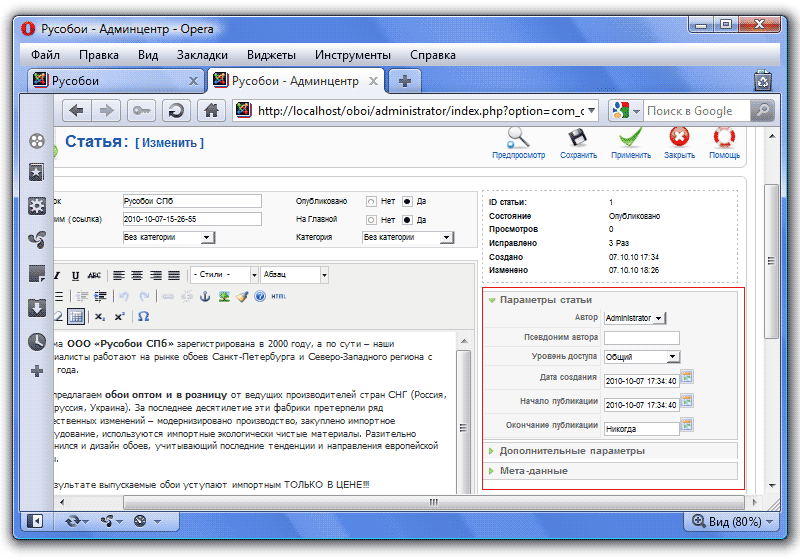
Task: Expand the Дополнительные параметры section
Action: tap(572, 451)
